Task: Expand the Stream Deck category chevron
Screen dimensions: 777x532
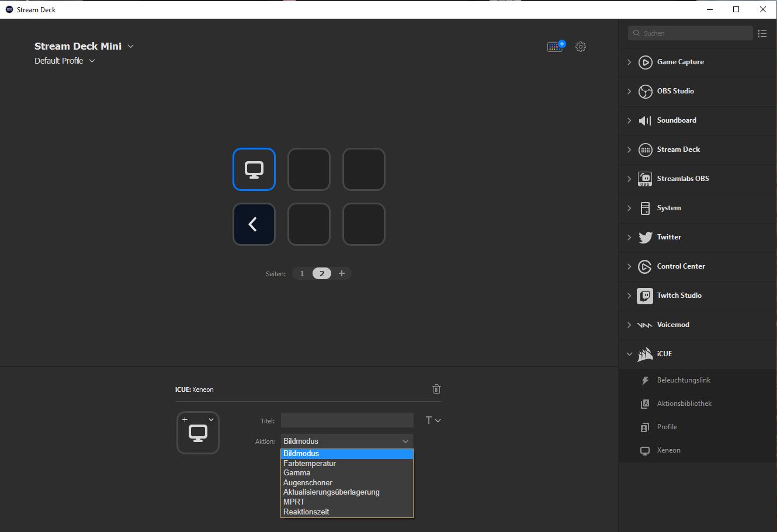Action: click(629, 149)
